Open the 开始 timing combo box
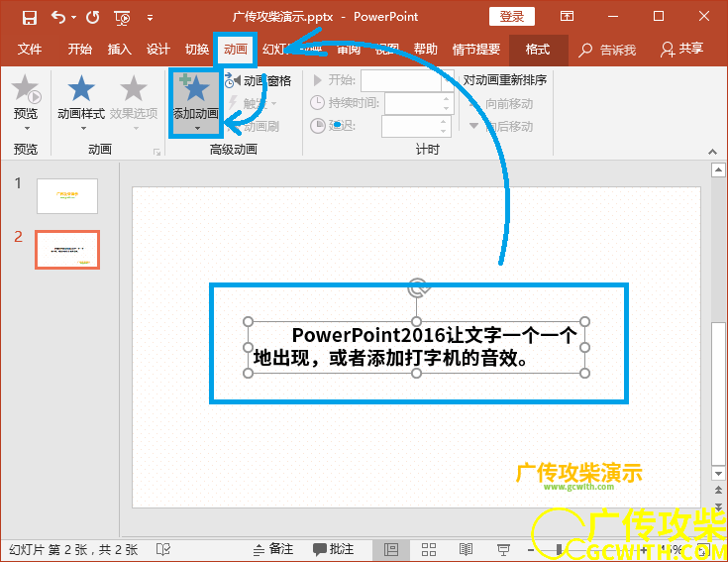 (407, 80)
